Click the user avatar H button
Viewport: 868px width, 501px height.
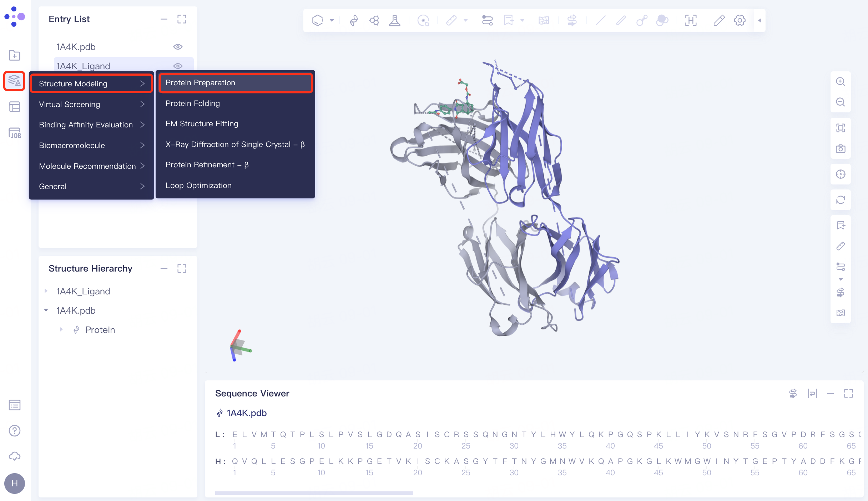[15, 484]
